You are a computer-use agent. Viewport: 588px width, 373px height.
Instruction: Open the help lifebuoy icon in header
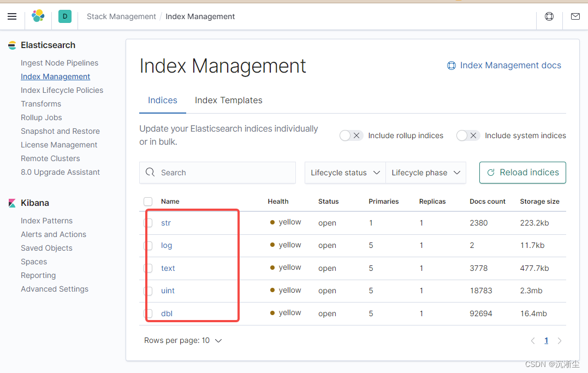coord(549,16)
